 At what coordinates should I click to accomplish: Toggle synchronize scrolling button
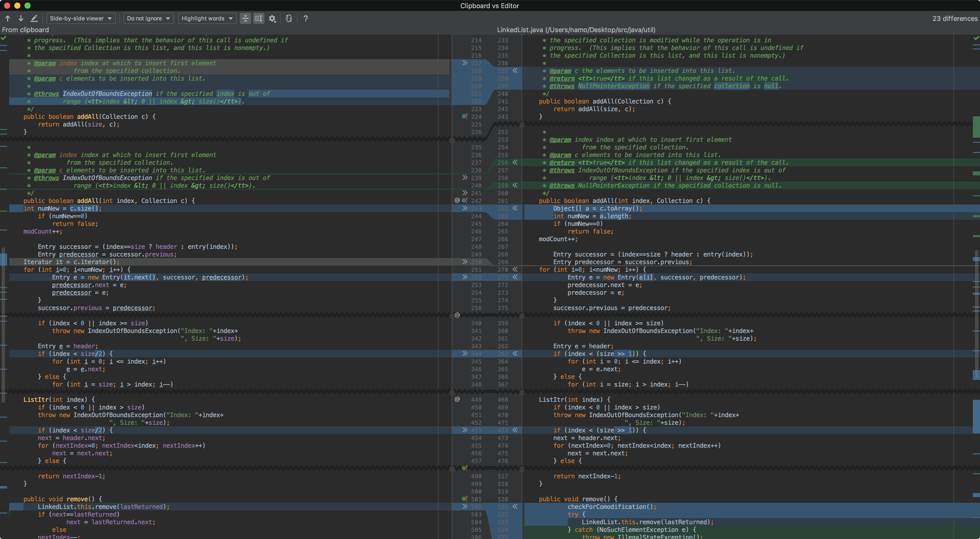[259, 18]
